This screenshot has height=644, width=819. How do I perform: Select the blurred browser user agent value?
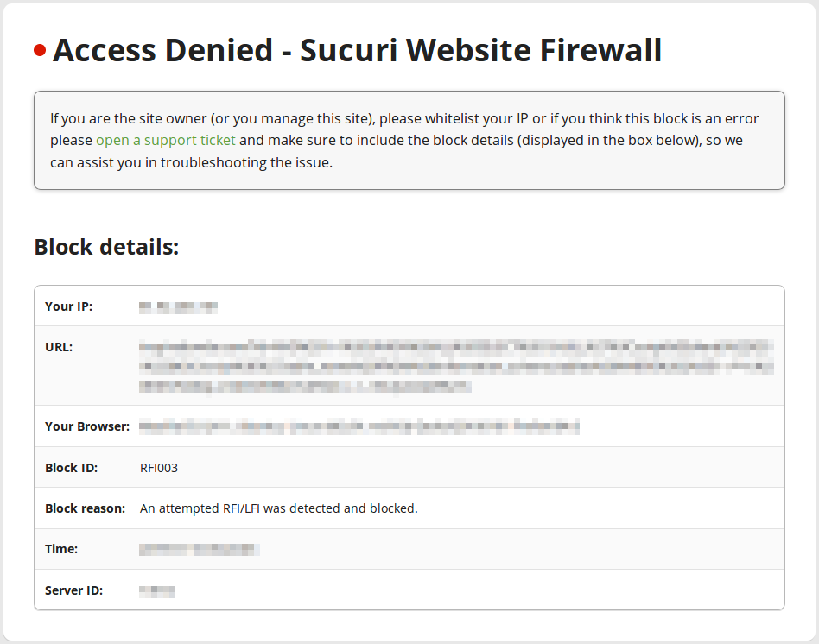click(x=359, y=427)
